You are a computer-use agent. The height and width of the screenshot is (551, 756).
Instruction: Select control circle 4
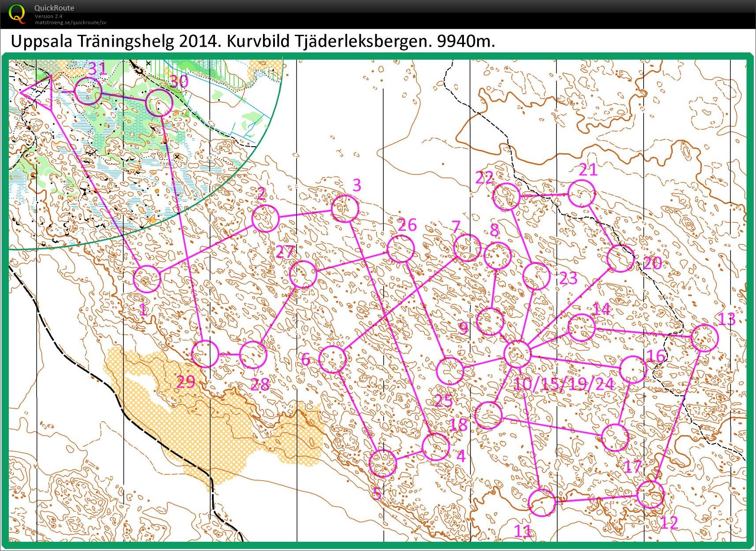click(436, 447)
